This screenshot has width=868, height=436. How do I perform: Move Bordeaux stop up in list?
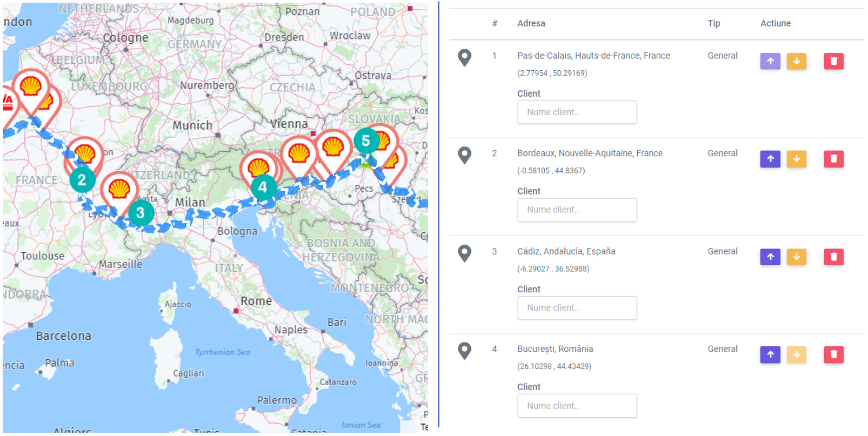click(x=770, y=159)
